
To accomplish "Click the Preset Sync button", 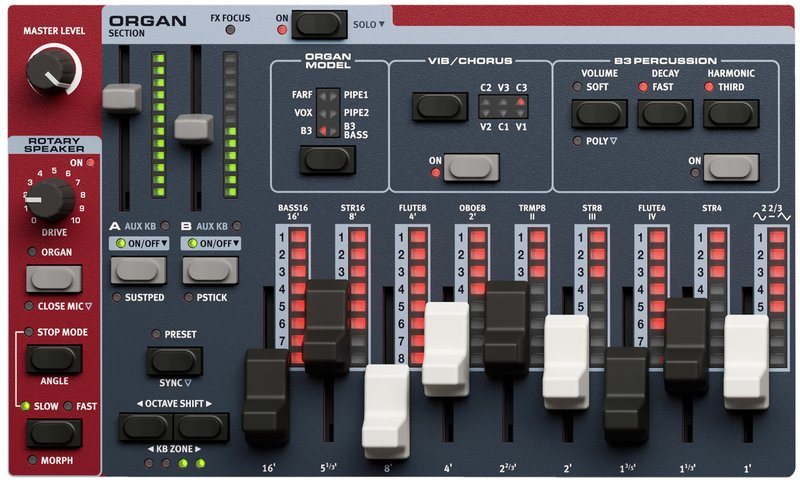I will [174, 361].
